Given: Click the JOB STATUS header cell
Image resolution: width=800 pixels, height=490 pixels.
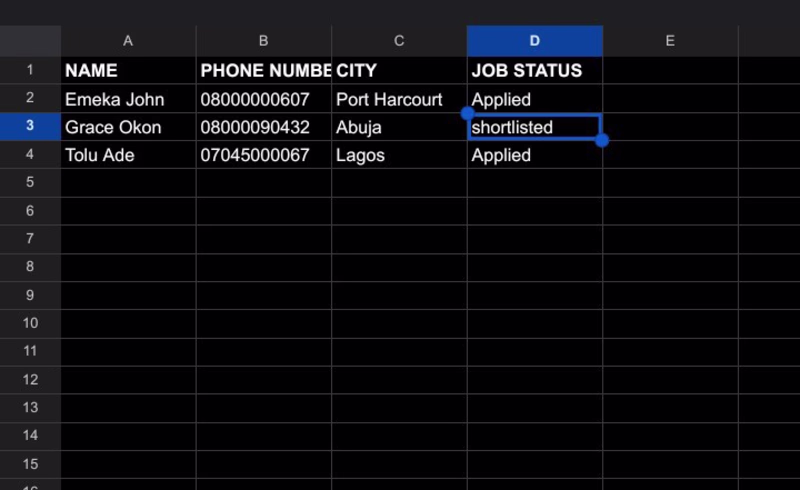Looking at the screenshot, I should [535, 70].
